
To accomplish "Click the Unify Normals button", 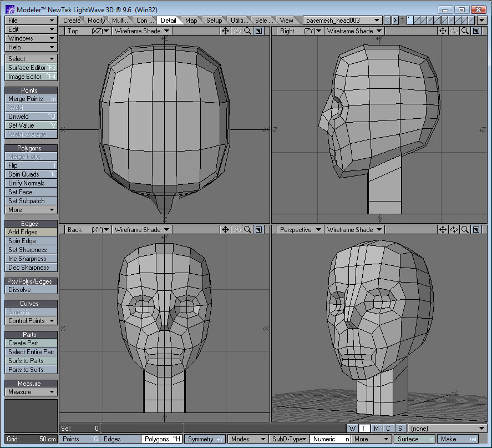I will tap(31, 183).
